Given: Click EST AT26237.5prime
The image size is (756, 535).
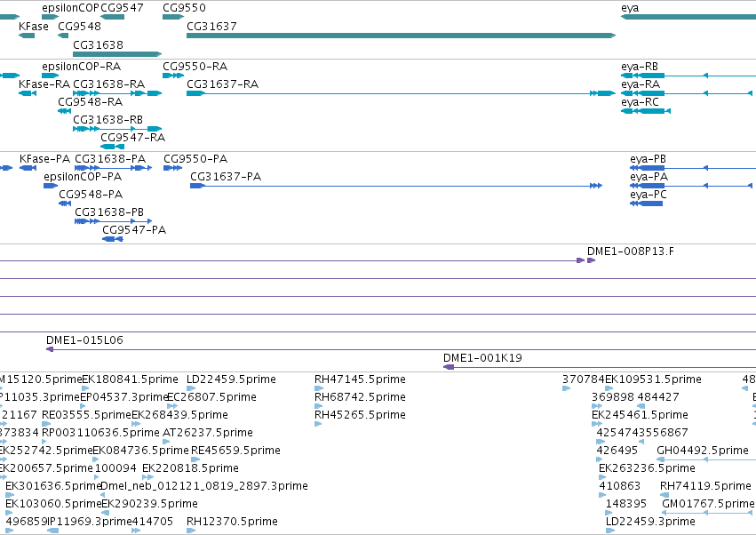Looking at the screenshot, I should tap(208, 433).
